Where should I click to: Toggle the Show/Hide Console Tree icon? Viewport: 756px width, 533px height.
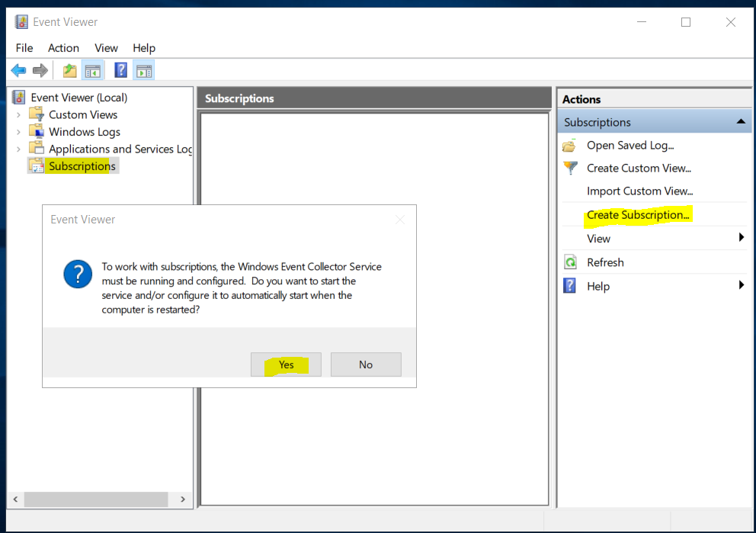[x=92, y=71]
